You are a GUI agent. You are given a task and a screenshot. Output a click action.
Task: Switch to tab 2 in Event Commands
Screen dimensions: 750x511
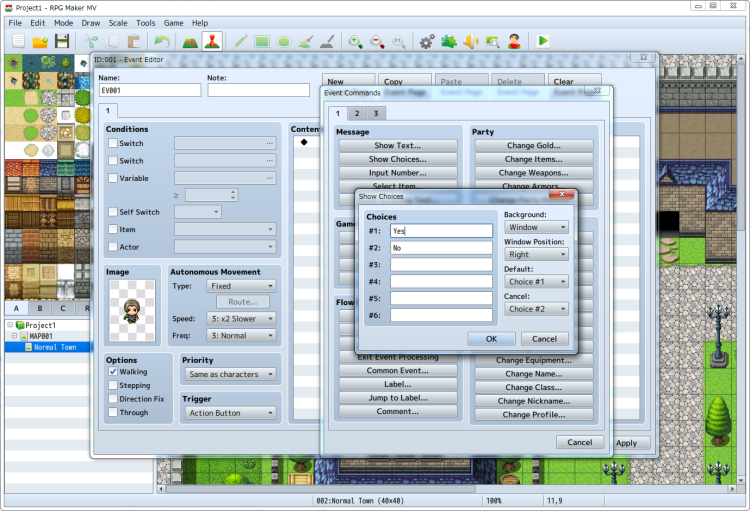pos(356,114)
